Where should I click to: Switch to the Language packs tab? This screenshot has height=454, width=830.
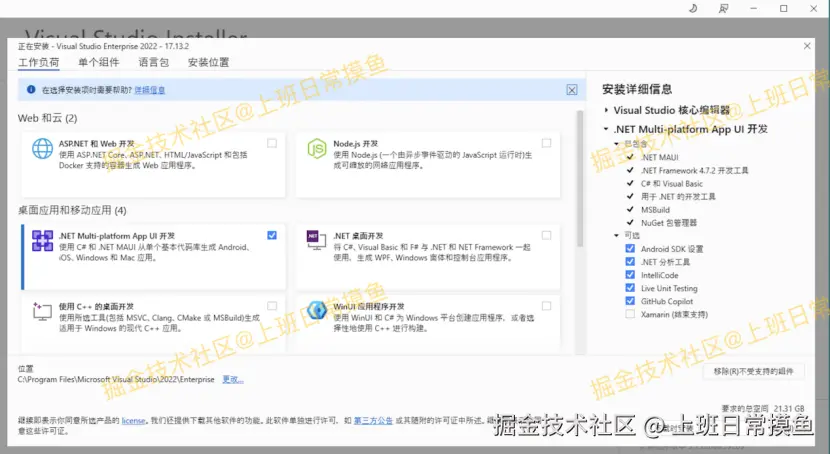tap(154, 62)
